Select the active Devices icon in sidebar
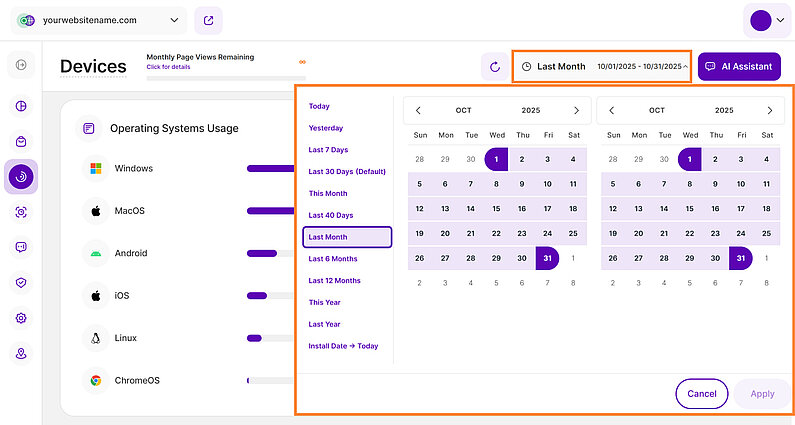Screen dimensions: 795x425 (x=21, y=176)
